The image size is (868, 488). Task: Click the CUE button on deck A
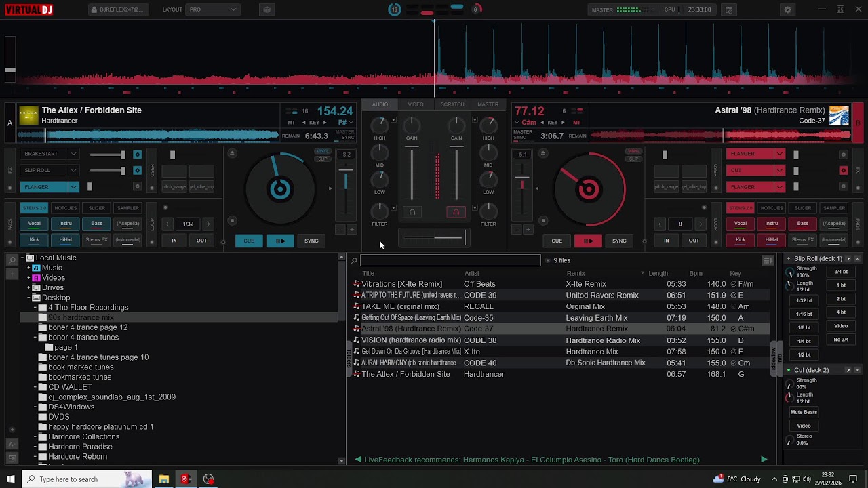tap(249, 241)
